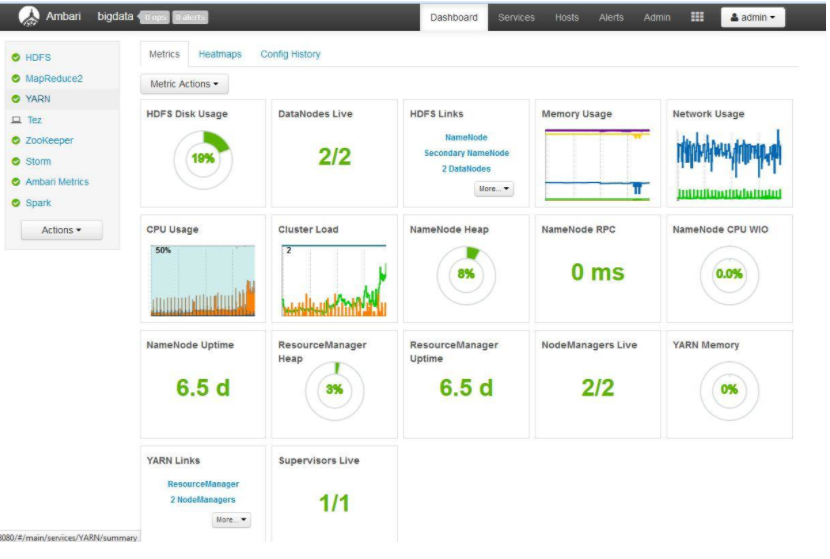Click the Tez client laptop icon
This screenshot has width=830, height=559.
[16, 120]
